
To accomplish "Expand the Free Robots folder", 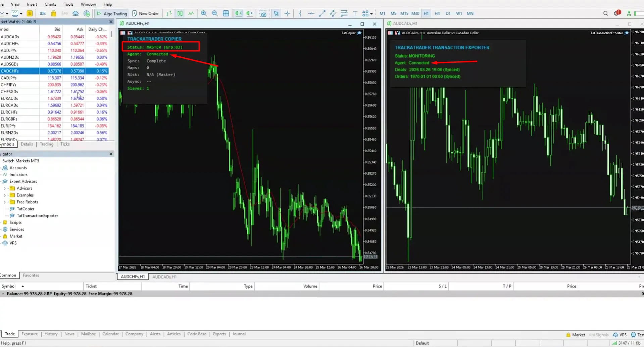I will point(5,202).
